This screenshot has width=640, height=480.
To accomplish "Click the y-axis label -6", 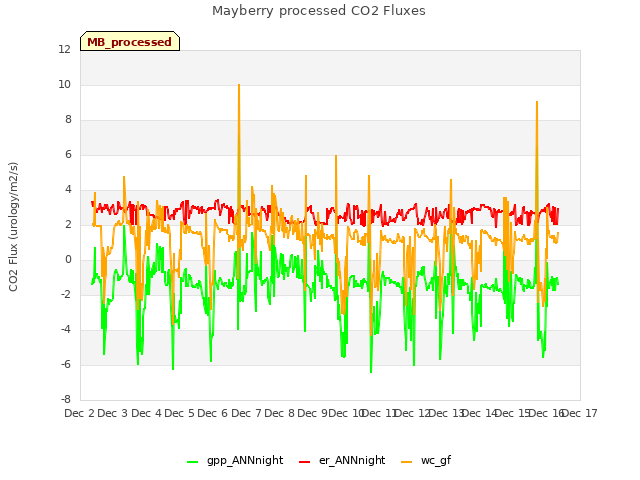I will (66, 364).
